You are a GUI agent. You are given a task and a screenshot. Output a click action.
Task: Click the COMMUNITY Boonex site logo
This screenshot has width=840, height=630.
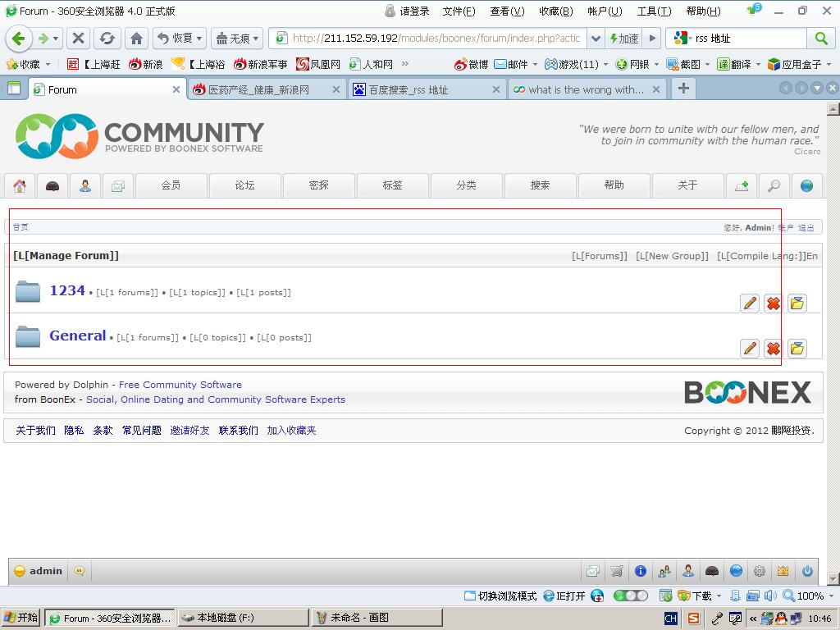pos(139,136)
